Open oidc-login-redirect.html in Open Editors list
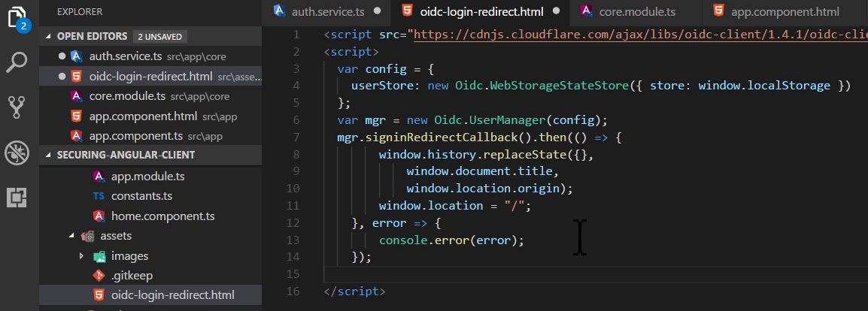 150,76
